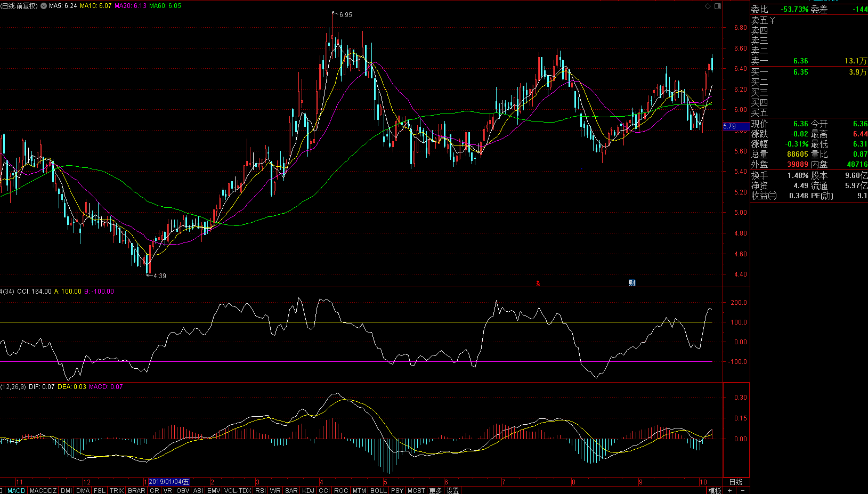Click the 买一 price 6.35
The width and height of the screenshot is (868, 494).
pos(800,72)
